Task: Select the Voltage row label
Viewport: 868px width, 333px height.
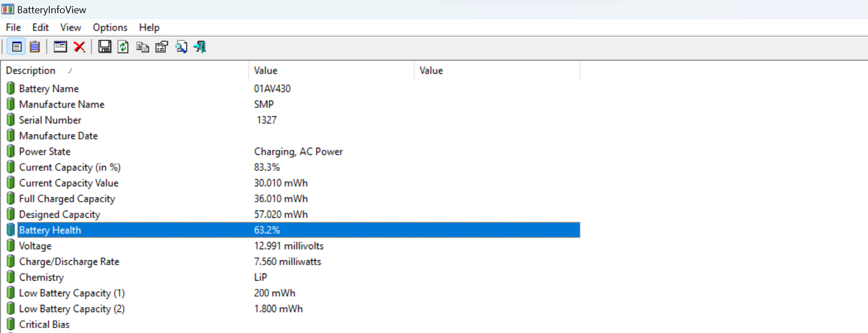Action: 35,246
